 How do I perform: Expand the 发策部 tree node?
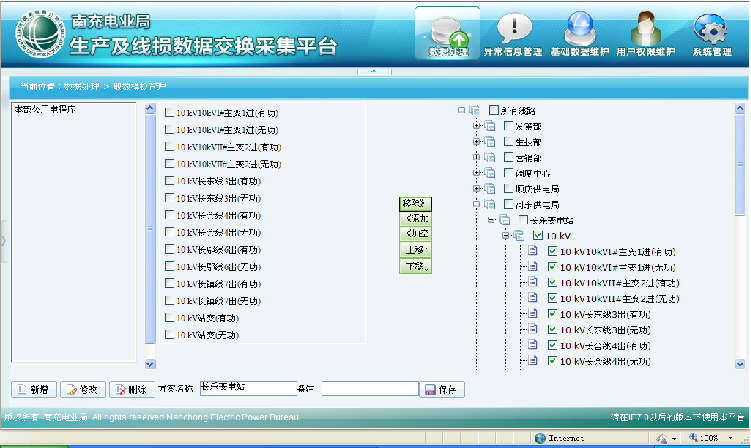[x=477, y=126]
